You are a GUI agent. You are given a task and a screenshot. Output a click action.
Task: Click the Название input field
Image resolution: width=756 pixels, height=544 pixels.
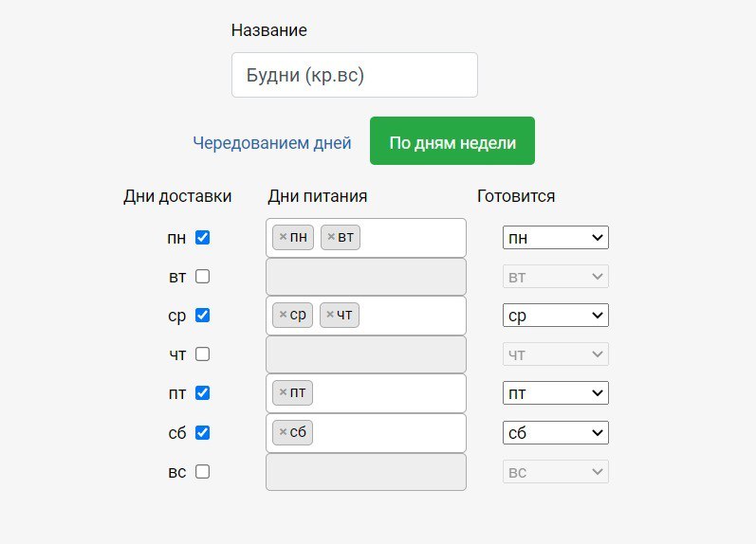click(x=354, y=75)
